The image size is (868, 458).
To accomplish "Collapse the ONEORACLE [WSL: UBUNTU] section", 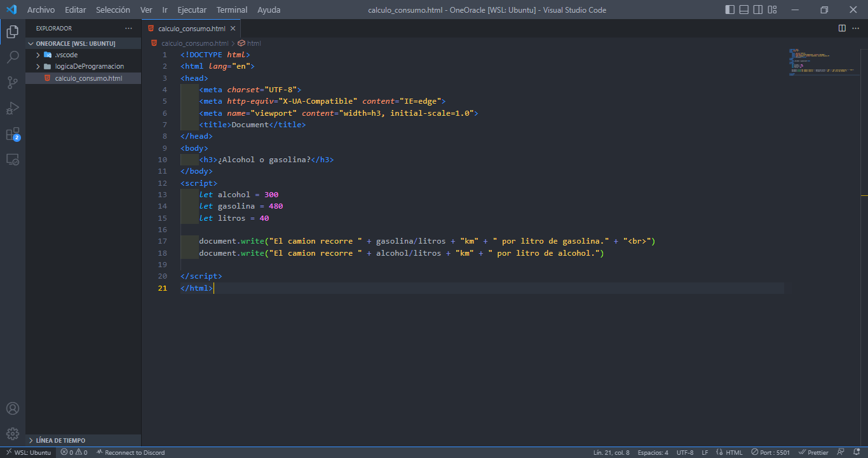I will (x=83, y=43).
